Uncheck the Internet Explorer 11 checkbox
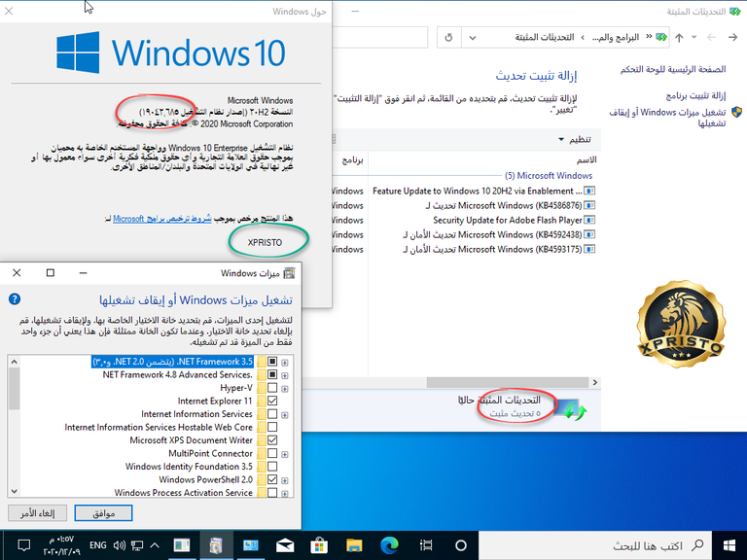 click(272, 401)
